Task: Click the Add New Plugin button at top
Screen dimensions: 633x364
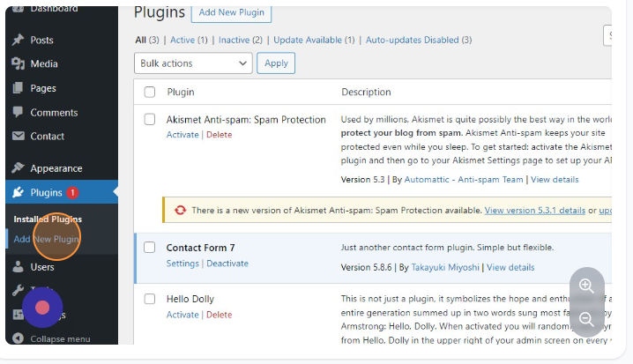Action: tap(232, 13)
